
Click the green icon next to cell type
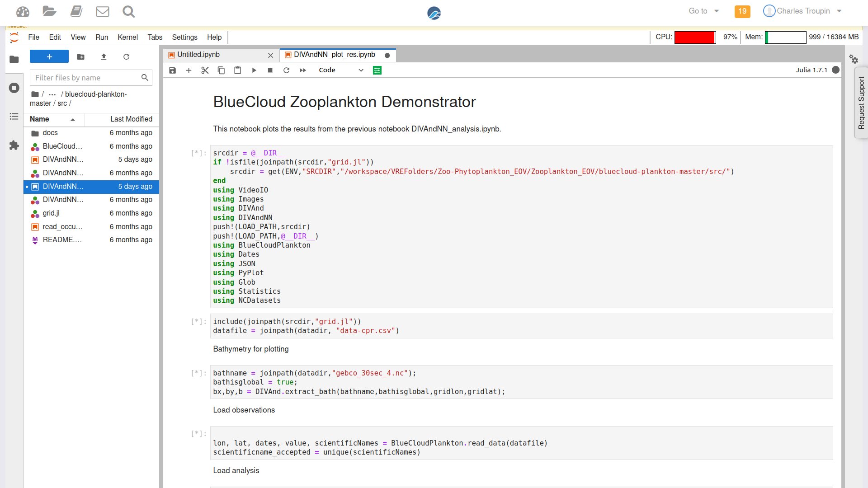click(377, 70)
